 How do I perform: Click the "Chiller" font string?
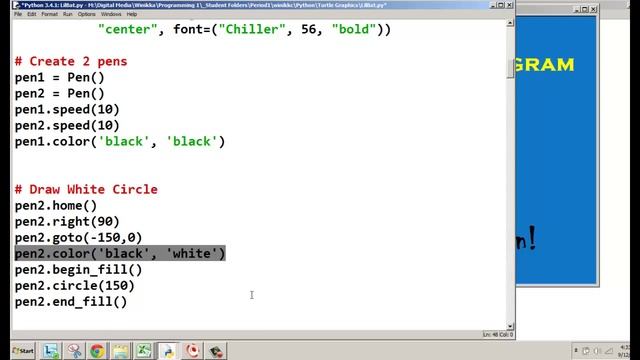point(252,29)
